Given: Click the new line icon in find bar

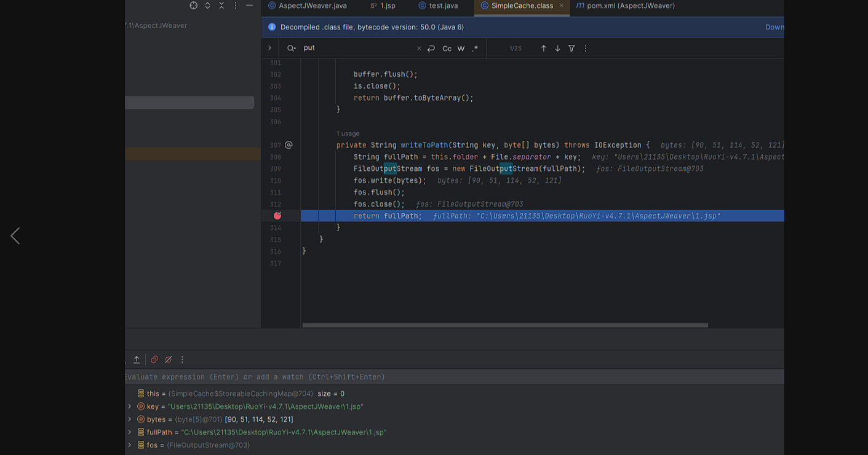Looking at the screenshot, I should [431, 48].
